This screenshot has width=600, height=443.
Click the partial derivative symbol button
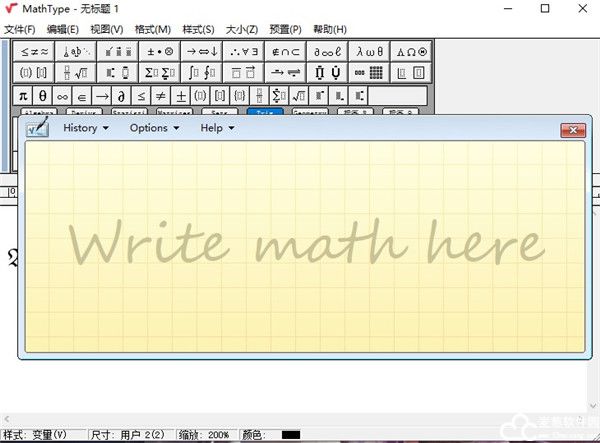point(121,96)
